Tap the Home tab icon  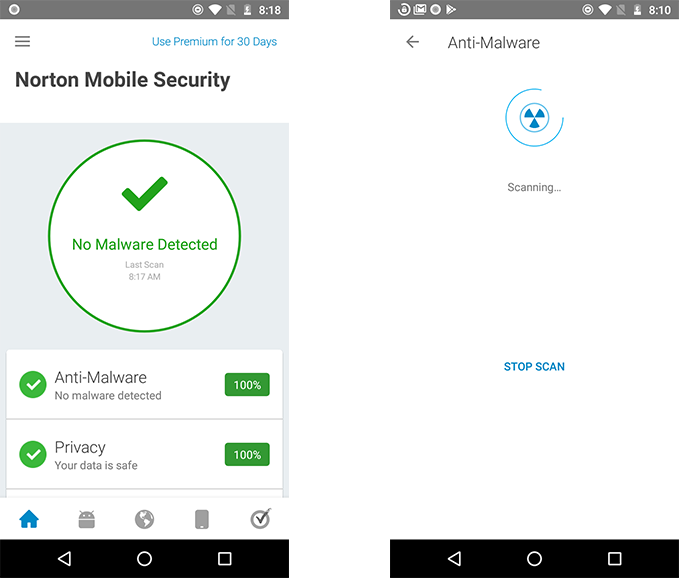[x=29, y=519]
